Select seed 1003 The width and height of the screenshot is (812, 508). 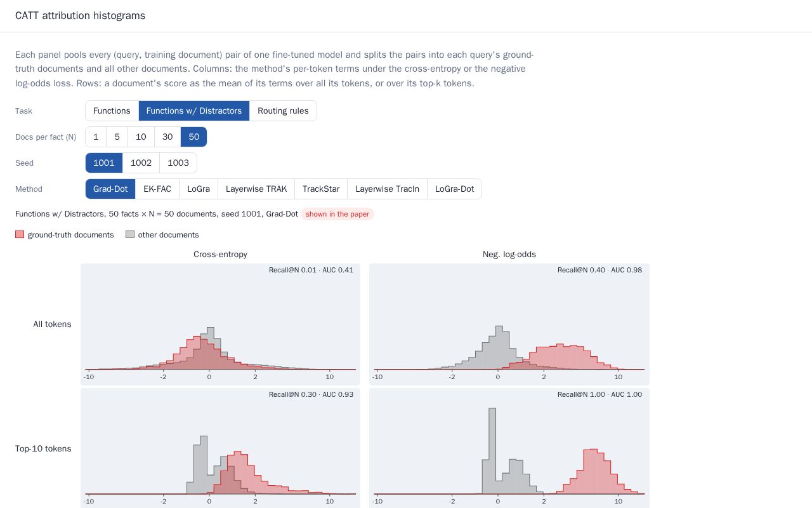pyautogui.click(x=178, y=163)
